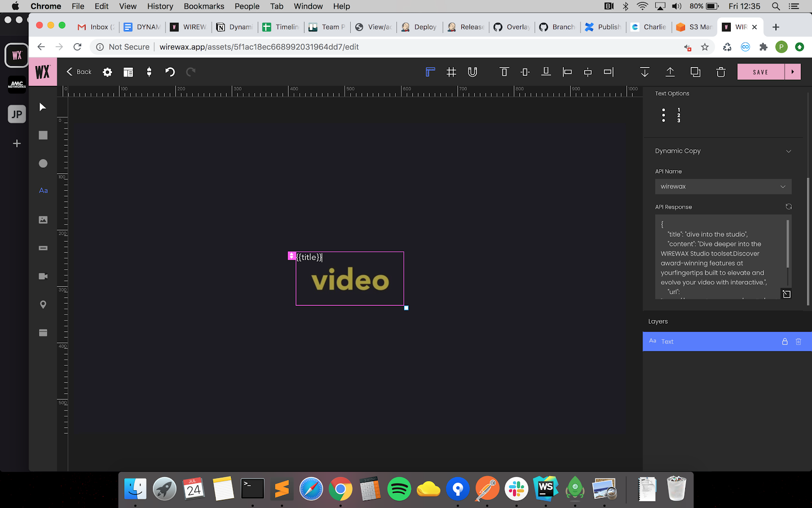Select the image tool in sidebar

43,219
